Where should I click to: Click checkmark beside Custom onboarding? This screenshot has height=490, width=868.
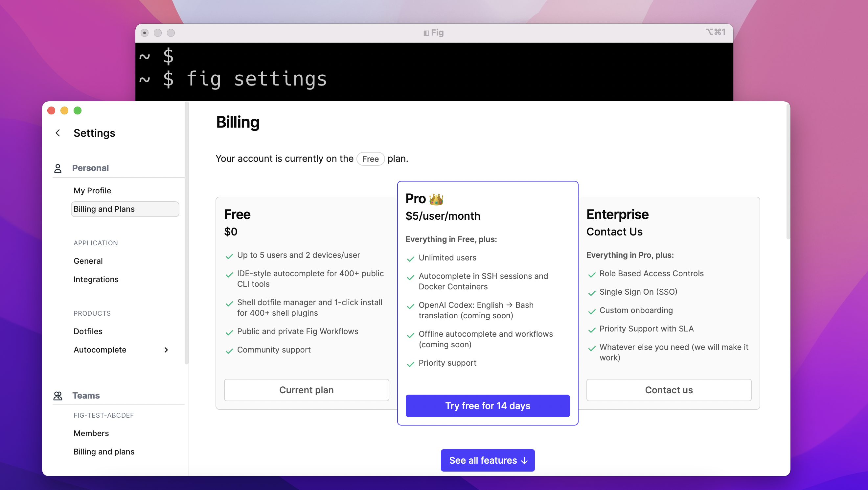592,311
